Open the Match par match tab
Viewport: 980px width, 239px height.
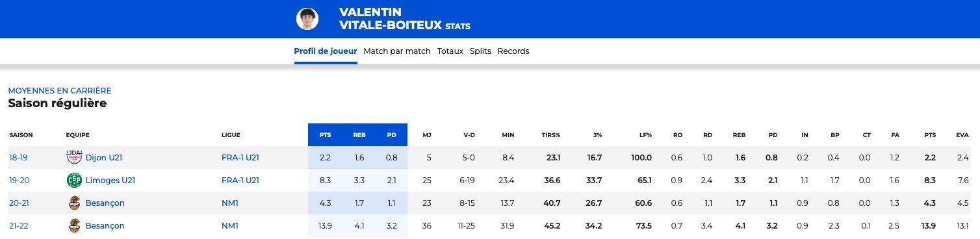coord(397,51)
